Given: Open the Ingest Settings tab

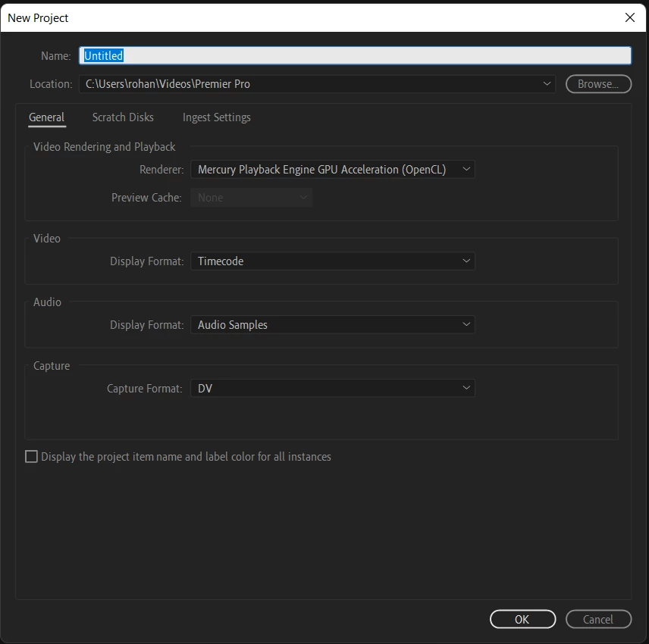Looking at the screenshot, I should (217, 117).
